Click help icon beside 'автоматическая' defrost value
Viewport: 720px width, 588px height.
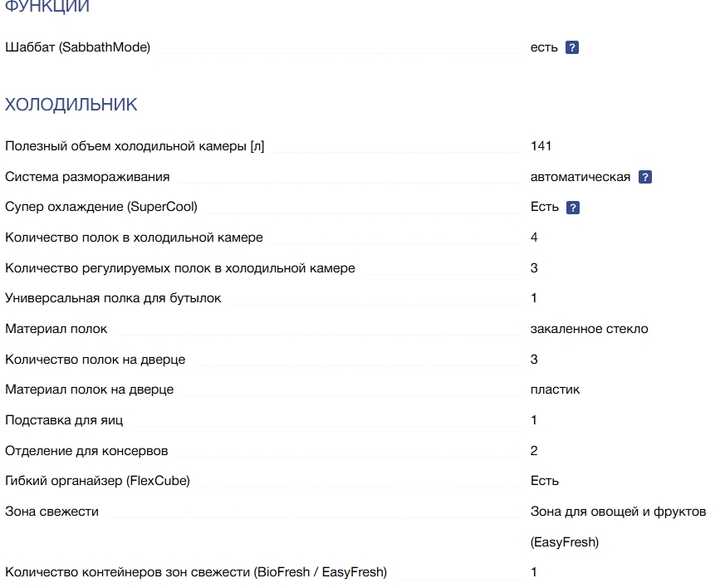pos(645,177)
